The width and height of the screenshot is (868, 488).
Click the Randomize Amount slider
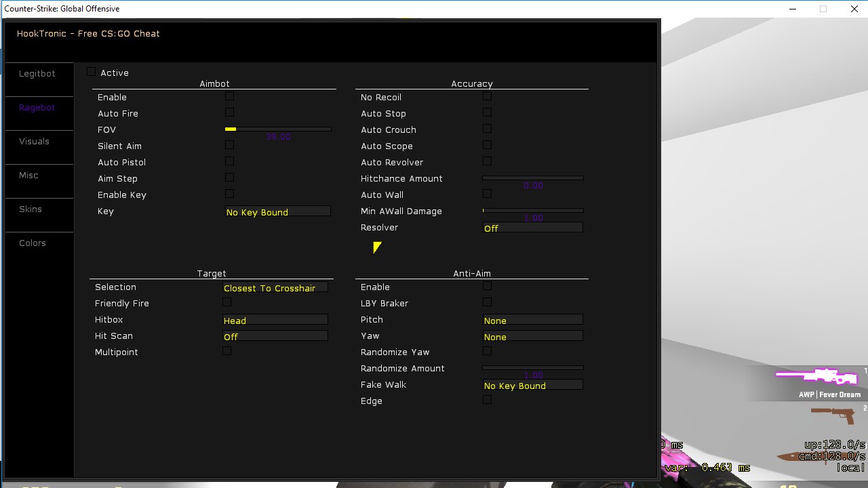(533, 367)
